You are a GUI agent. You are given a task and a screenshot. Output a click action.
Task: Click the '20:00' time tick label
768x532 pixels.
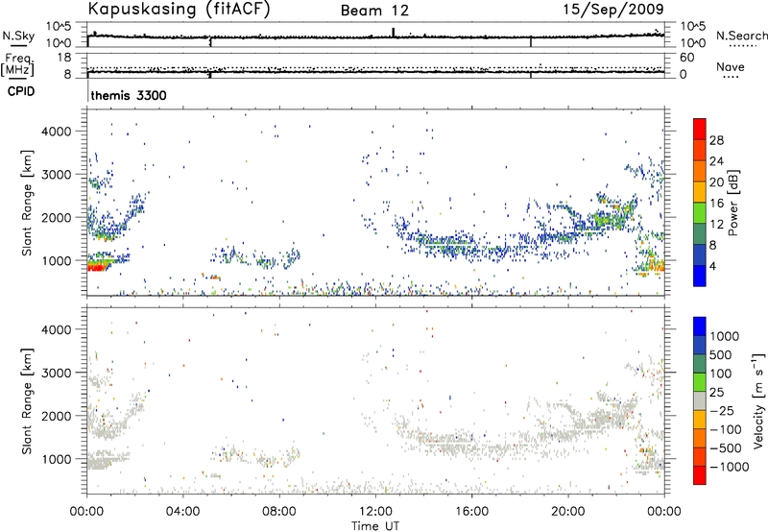pos(568,512)
